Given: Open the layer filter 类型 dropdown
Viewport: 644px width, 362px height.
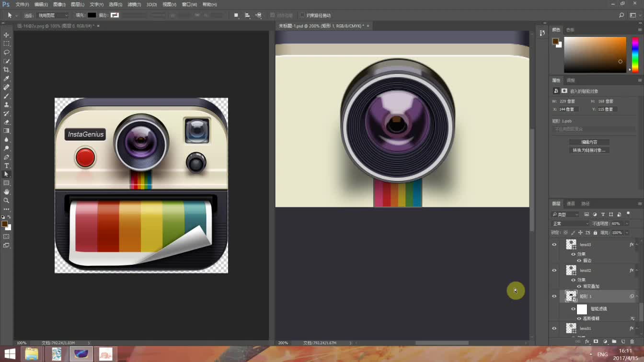Looking at the screenshot, I should point(565,215).
